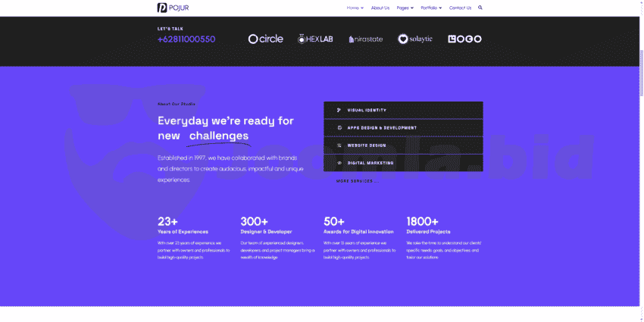The height and width of the screenshot is (322, 644).
Task: Expand the Portfolio dropdown menu
Action: tap(431, 8)
